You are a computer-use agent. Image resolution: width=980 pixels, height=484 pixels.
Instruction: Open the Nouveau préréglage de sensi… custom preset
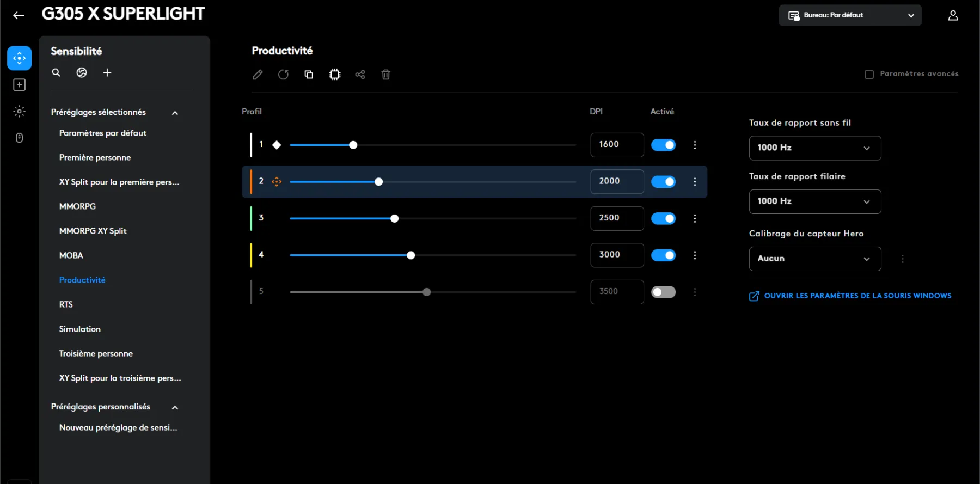coord(118,427)
